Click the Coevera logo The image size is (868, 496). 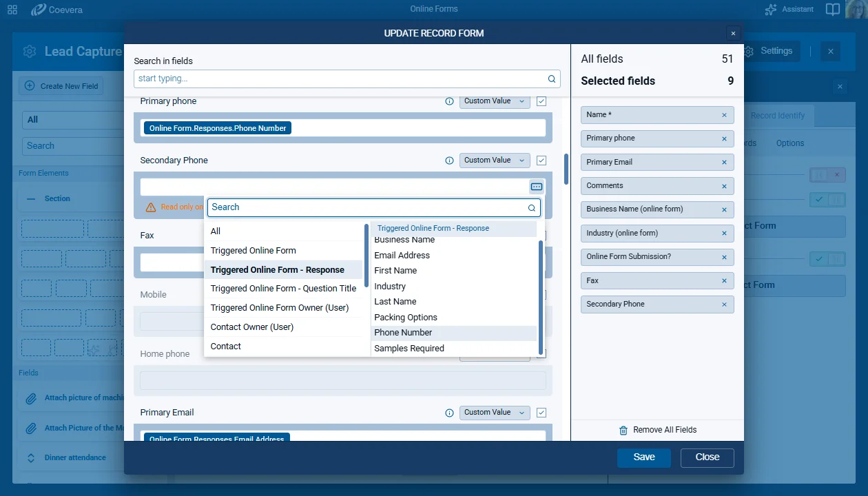click(x=56, y=10)
